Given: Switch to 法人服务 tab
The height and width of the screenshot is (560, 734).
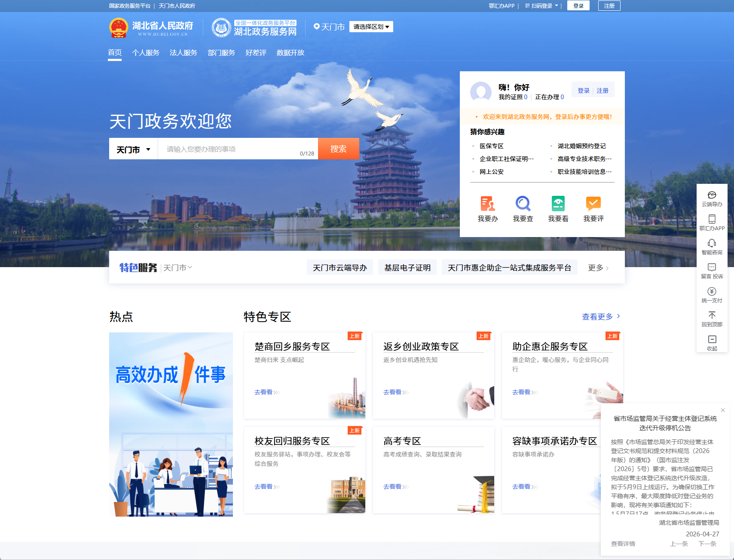Looking at the screenshot, I should pos(183,52).
